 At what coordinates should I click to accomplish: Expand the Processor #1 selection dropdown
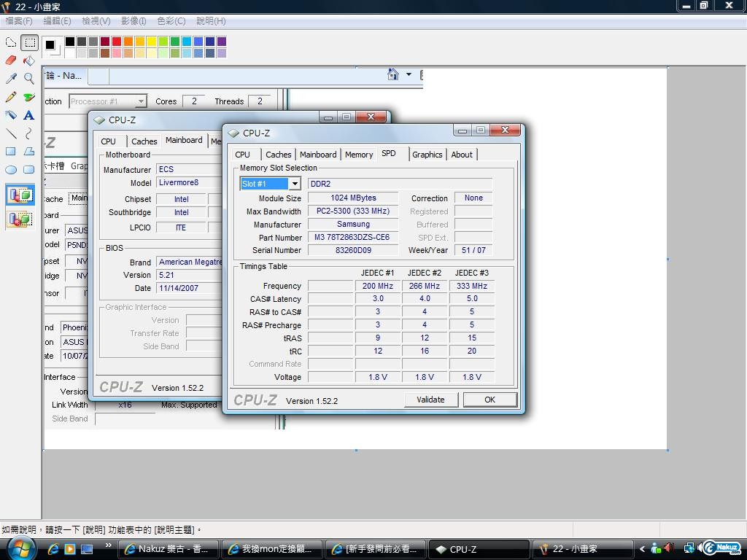coord(141,101)
